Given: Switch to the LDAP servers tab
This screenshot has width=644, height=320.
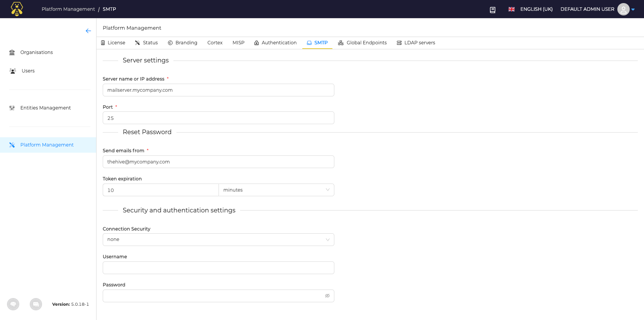Looking at the screenshot, I should pos(416,43).
